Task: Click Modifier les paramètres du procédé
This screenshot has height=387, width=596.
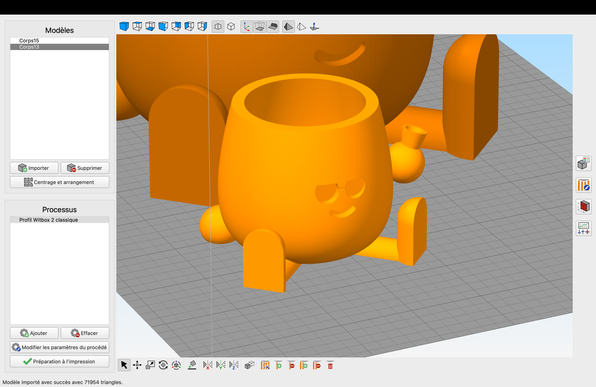Action: (60, 347)
